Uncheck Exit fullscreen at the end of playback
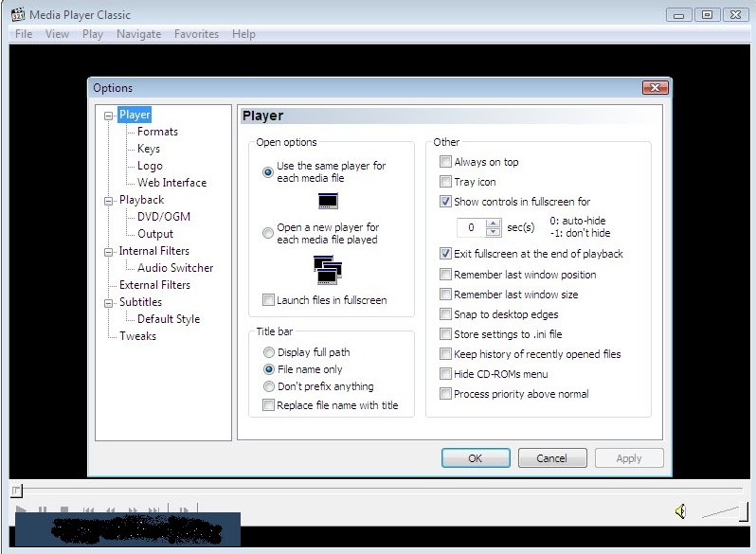This screenshot has height=554, width=756. (445, 254)
